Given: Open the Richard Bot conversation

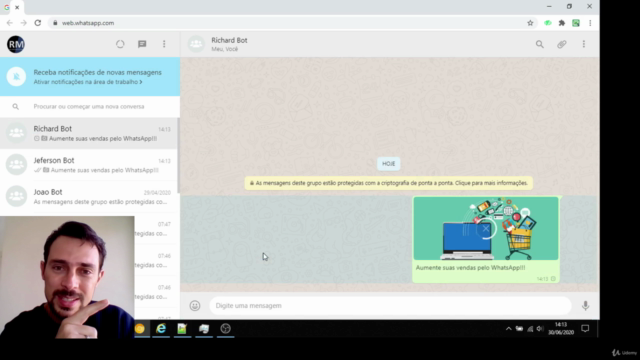Looking at the screenshot, I should pos(89,133).
